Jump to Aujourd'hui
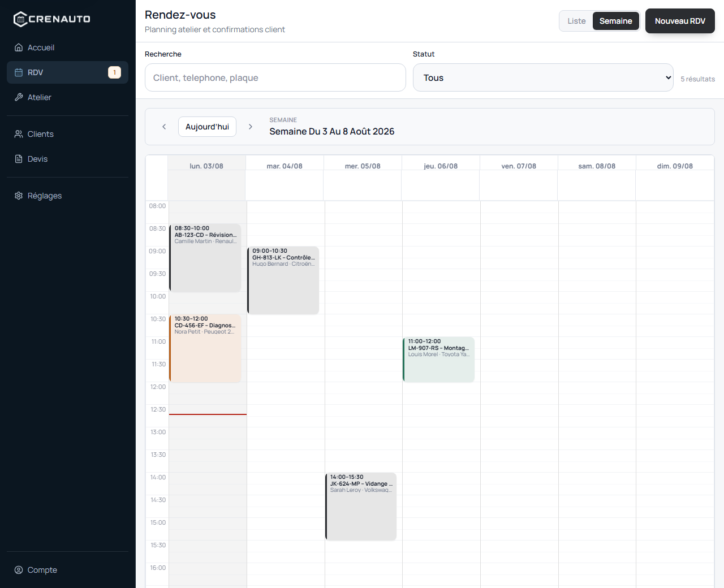Viewport: 724px width, 588px height. pos(207,127)
